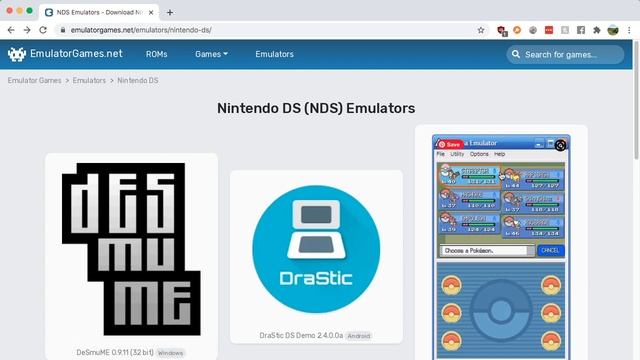The image size is (640, 360).
Task: Bookmark this page with the star icon
Action: 481,30
